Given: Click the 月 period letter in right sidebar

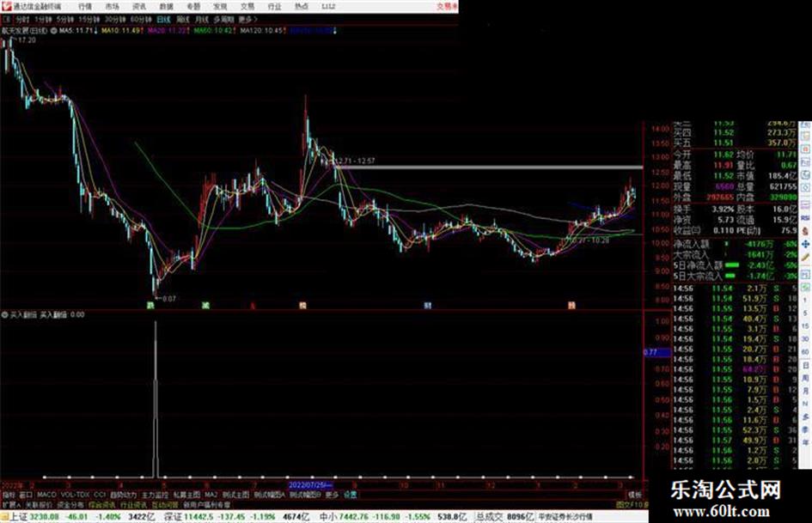Looking at the screenshot, I should 805,392.
